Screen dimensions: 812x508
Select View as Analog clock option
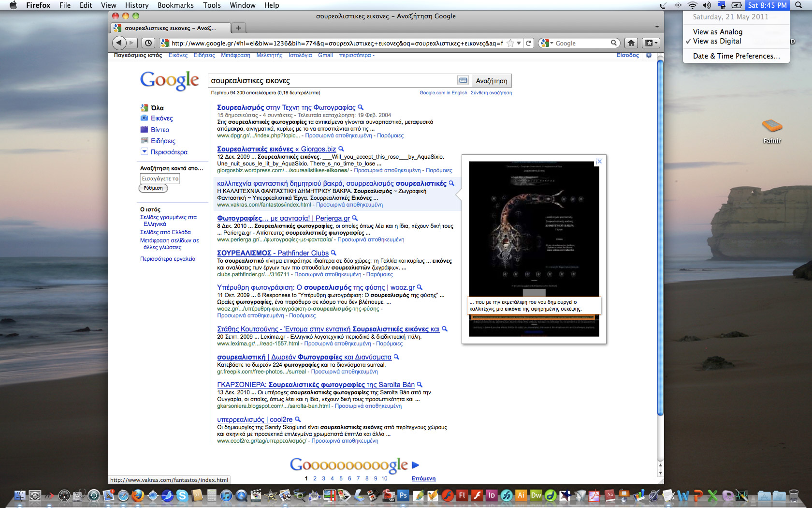tap(717, 32)
